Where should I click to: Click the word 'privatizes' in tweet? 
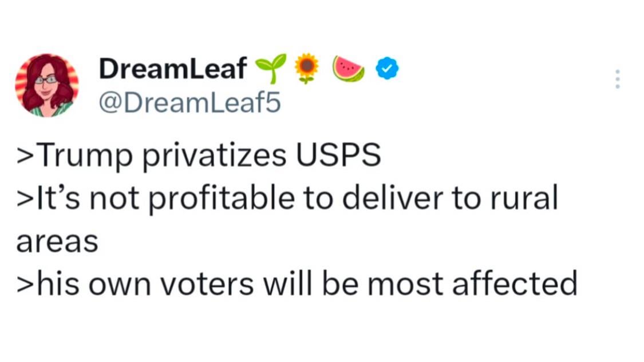[215, 156]
